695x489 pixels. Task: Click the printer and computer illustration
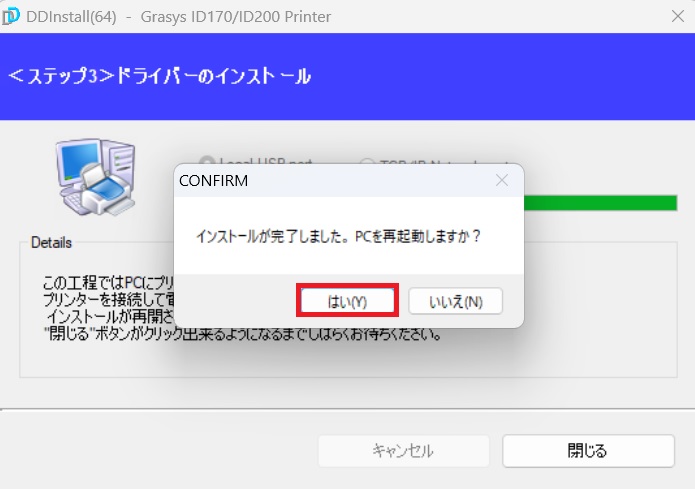94,175
